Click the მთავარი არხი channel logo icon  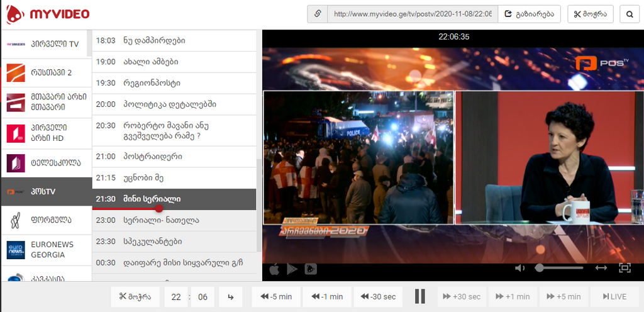[x=16, y=103]
